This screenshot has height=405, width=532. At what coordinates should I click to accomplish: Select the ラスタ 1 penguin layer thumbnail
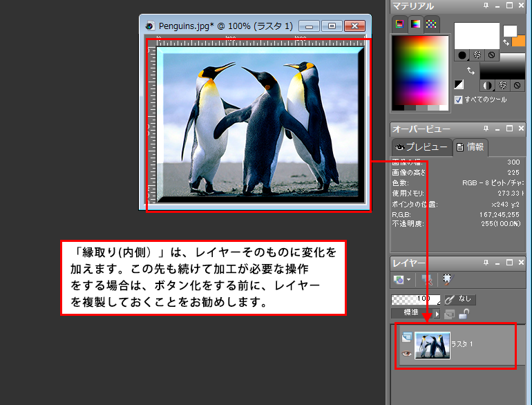[433, 346]
